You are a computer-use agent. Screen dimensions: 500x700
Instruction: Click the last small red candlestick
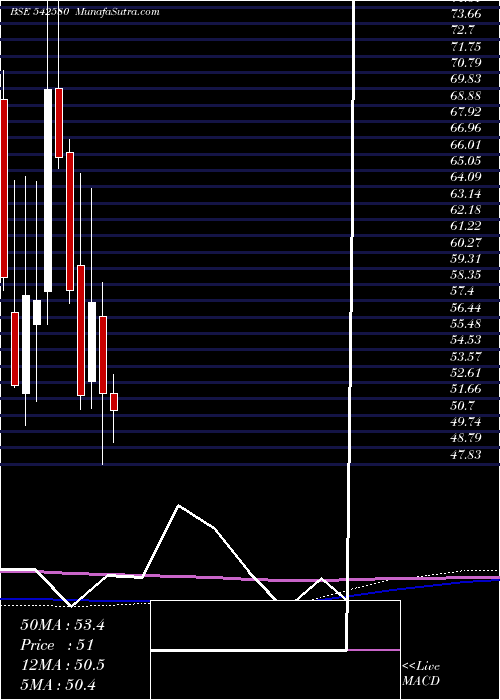(x=114, y=402)
